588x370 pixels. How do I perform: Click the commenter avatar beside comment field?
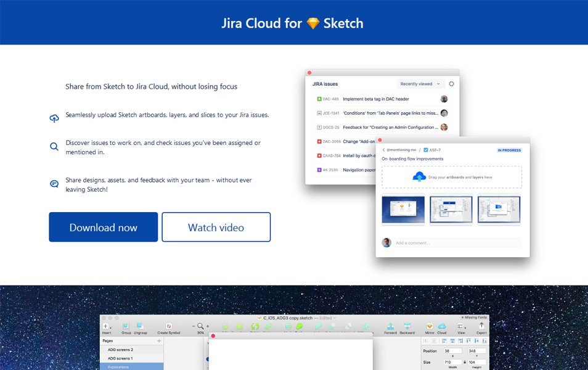(x=386, y=242)
